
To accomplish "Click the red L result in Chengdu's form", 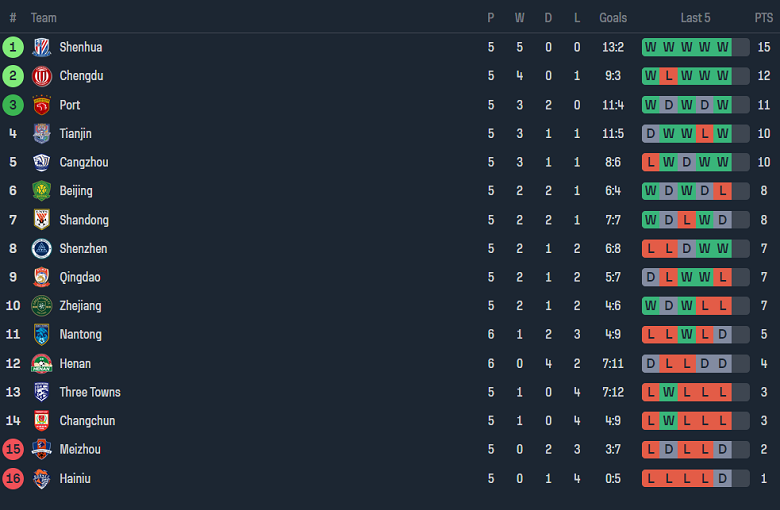I will 669,76.
